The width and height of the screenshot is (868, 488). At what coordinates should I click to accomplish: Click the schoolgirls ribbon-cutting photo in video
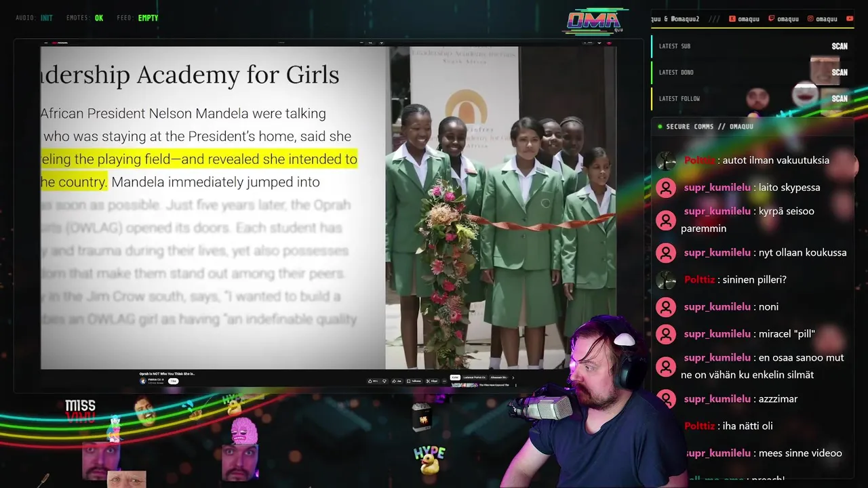point(500,207)
